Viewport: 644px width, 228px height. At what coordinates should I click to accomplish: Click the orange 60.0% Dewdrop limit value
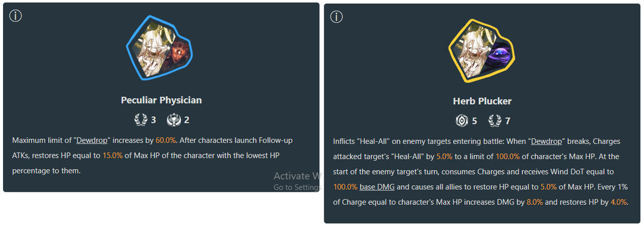point(166,140)
